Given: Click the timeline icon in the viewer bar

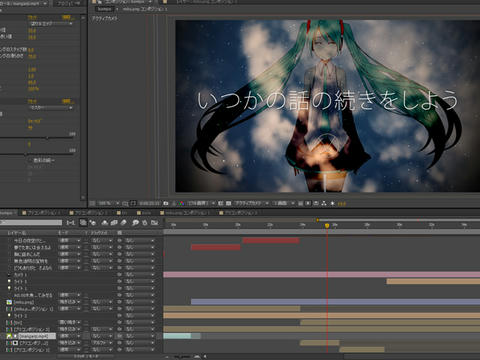Looking at the screenshot, I should pyautogui.click(x=316, y=203).
